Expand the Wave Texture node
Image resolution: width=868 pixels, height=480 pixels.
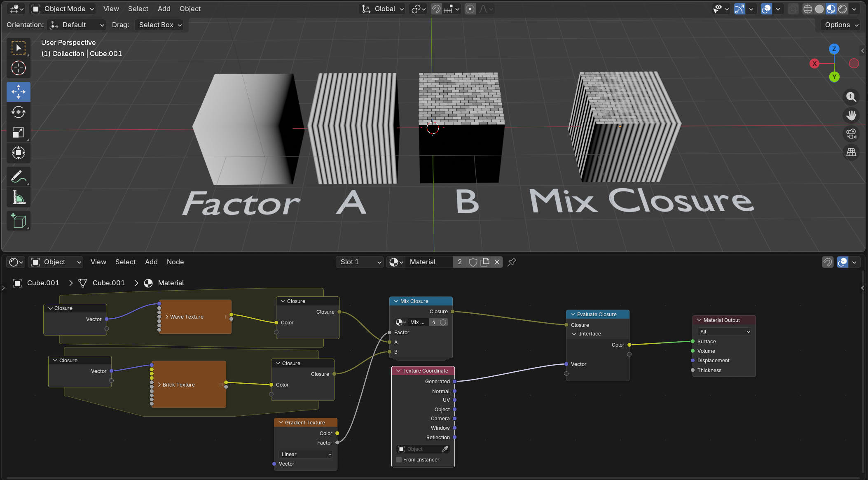(x=167, y=317)
